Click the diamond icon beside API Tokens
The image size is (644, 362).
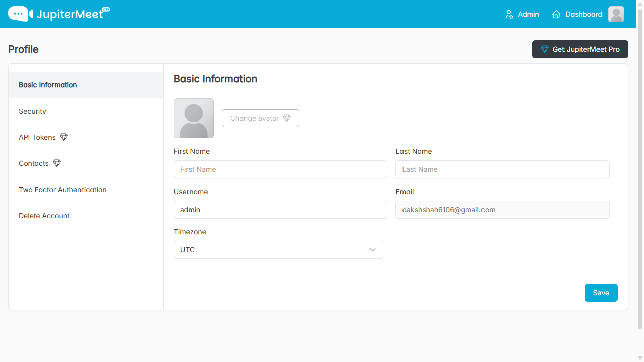click(64, 137)
